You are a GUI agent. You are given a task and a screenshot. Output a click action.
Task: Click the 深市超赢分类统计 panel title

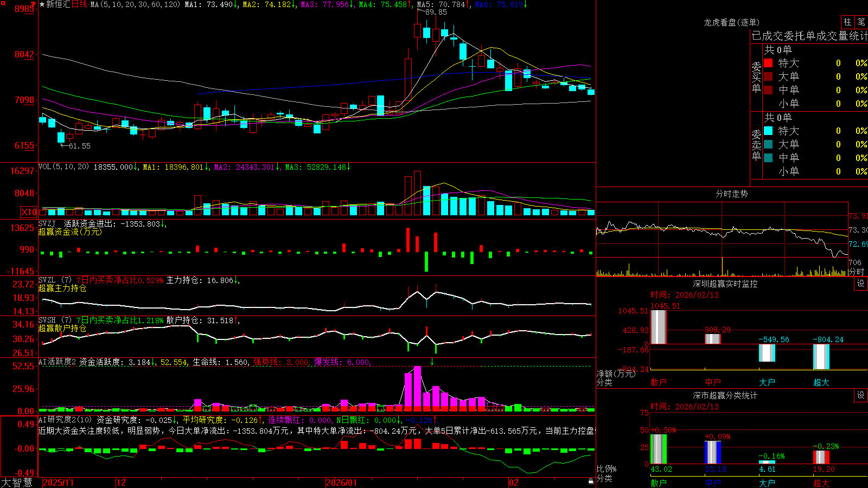(x=725, y=395)
